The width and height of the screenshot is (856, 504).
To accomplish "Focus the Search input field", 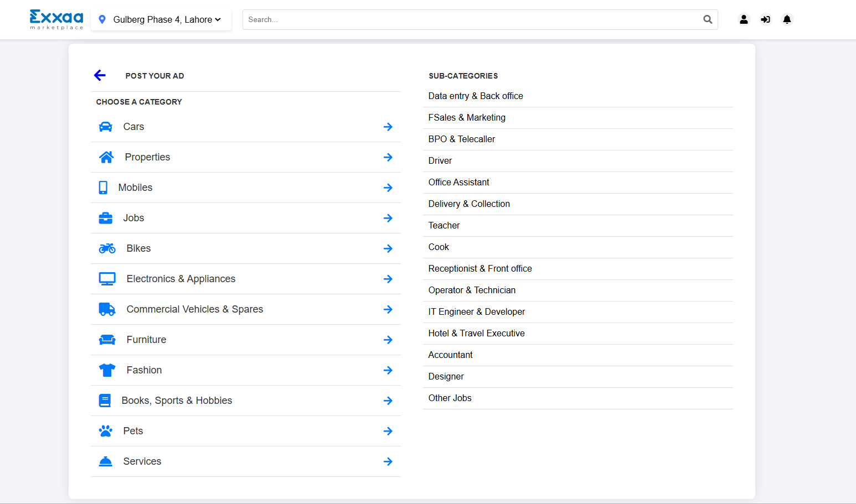I will click(x=471, y=19).
